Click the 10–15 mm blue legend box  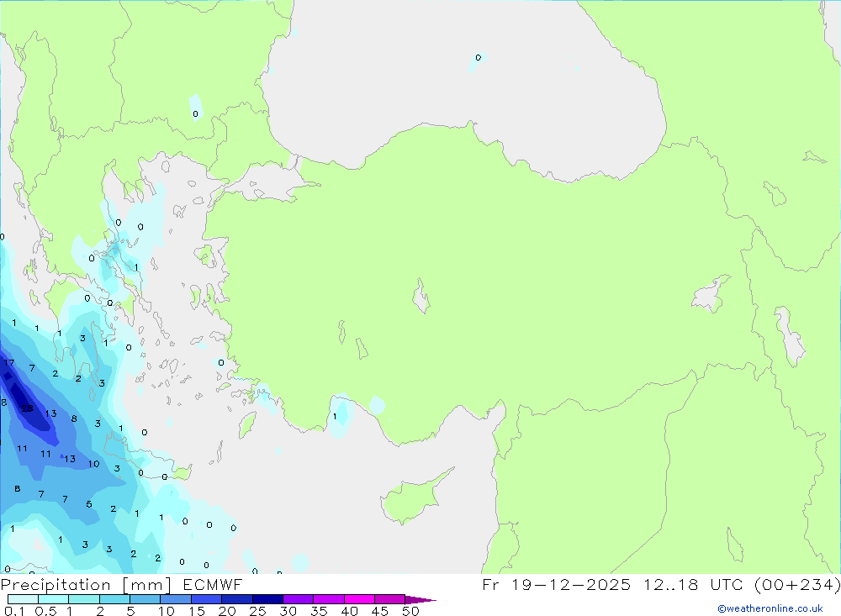pos(176,599)
